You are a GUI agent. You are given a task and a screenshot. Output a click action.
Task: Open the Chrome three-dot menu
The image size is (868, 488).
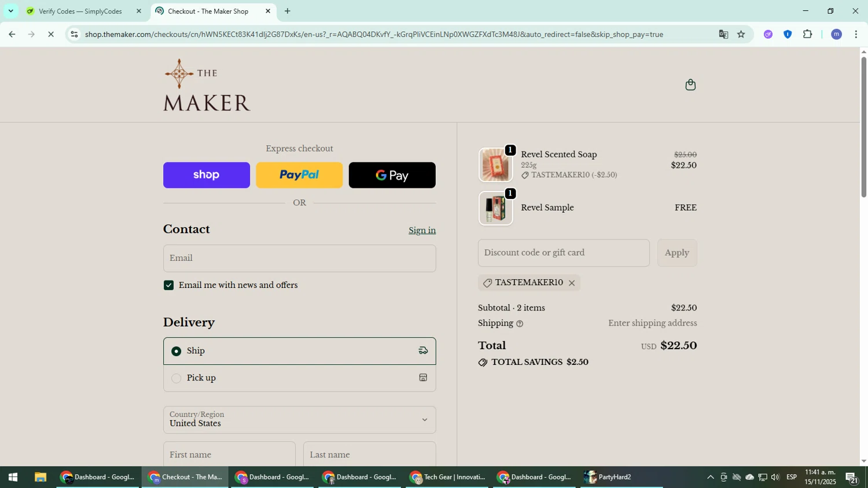[x=856, y=34]
